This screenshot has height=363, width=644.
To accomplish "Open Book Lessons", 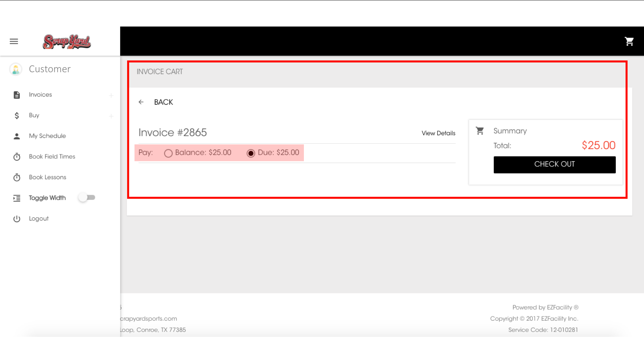I will 48,177.
